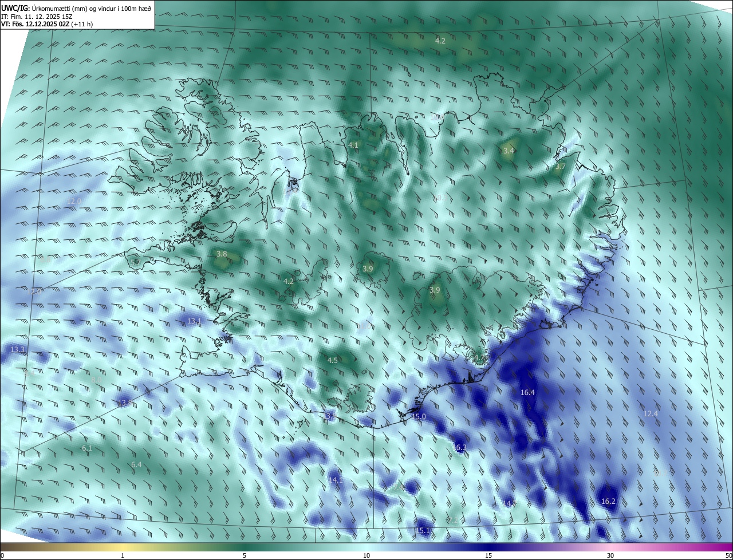This screenshot has width=733, height=560.
Task: Click the 50 tick on the color scale
Action: (x=728, y=555)
